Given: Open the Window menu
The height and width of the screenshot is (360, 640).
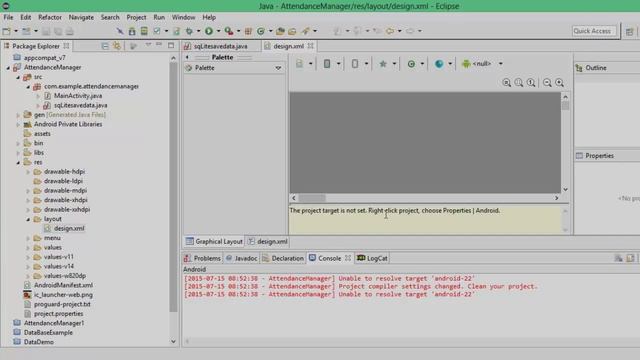Looking at the screenshot, I should (183, 18).
